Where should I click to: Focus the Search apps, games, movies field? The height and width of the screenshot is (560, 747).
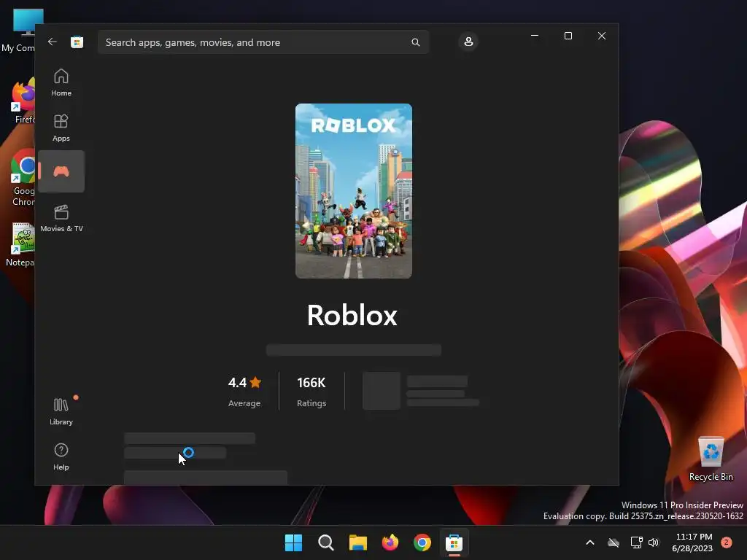[263, 42]
